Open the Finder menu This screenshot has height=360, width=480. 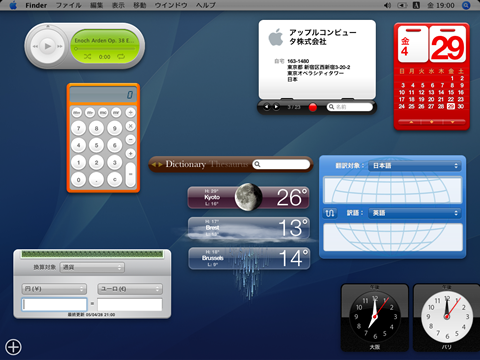36,5
